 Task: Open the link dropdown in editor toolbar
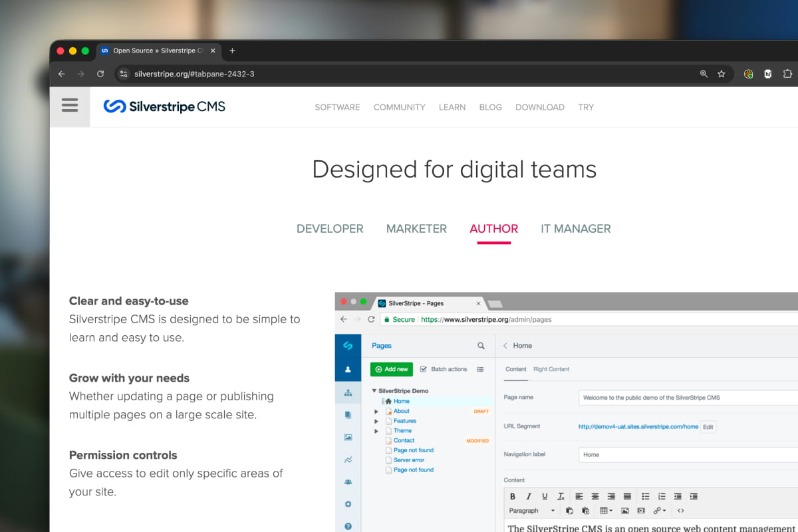coord(660,511)
